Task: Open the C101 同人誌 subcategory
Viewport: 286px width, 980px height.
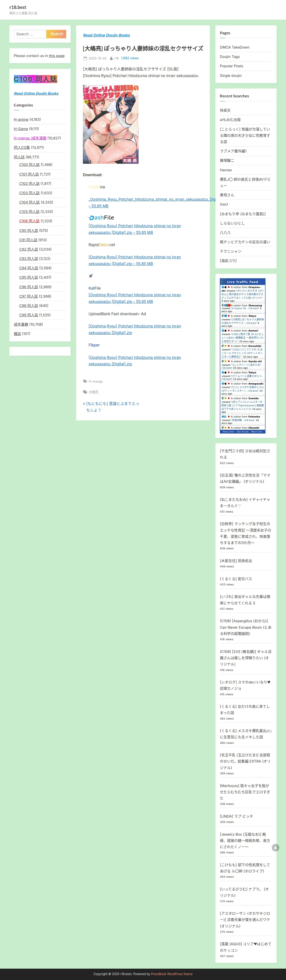Action: [29, 174]
